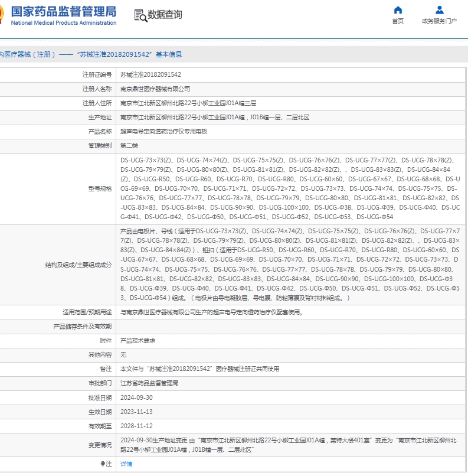Click the intended use text 与南京鼎世医疗器械有限公司生产的
The width and height of the screenshot is (468, 476).
coord(212,312)
